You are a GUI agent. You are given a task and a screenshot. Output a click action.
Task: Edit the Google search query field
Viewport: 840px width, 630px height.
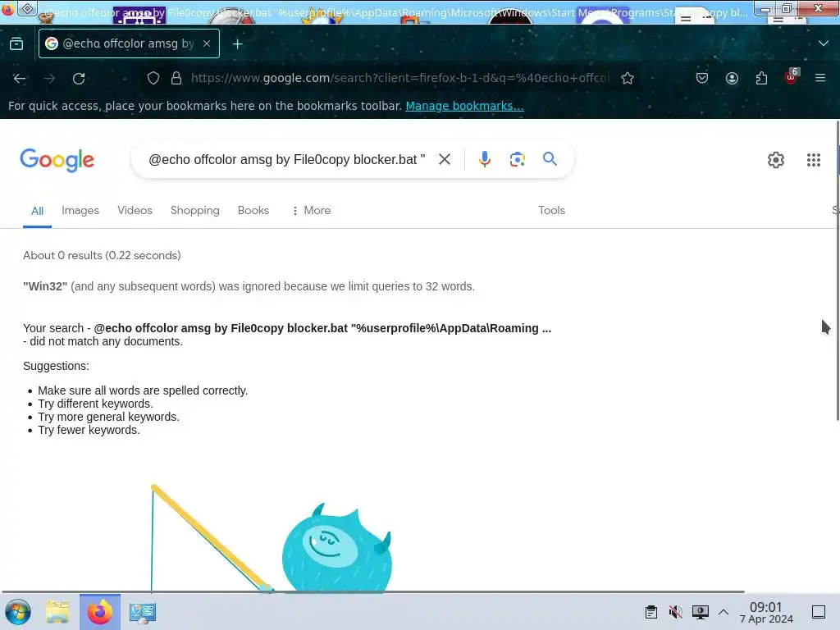click(x=286, y=160)
